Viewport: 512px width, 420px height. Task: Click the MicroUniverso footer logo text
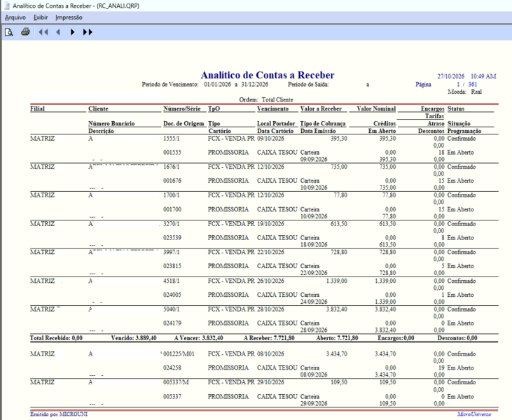coord(474,414)
